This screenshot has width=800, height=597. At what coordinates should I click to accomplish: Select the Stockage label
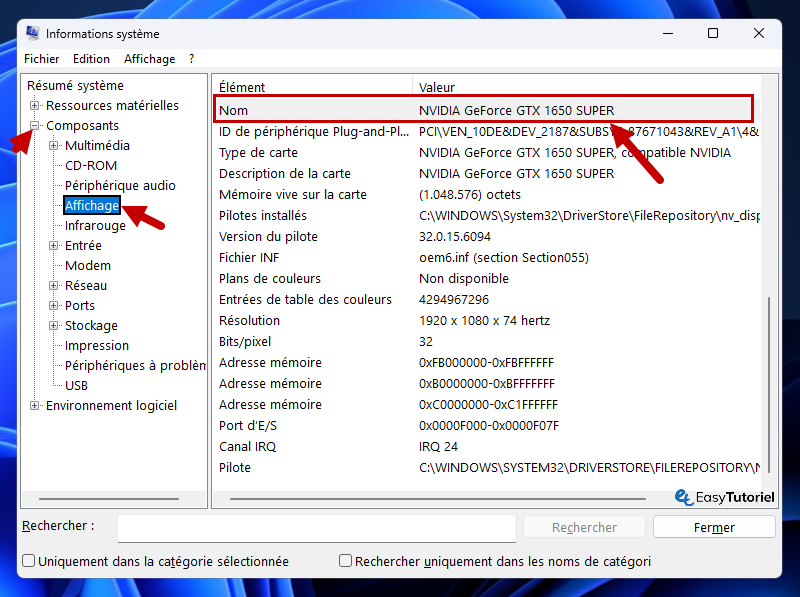91,325
